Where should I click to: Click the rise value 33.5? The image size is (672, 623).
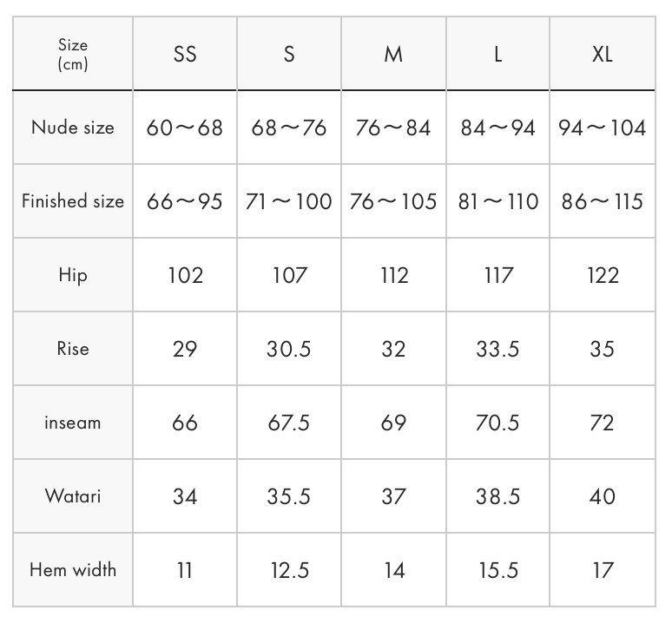click(498, 349)
